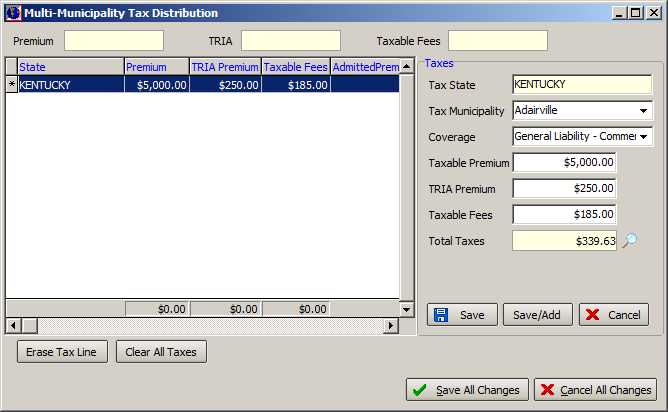Click Clear All Taxes button
The image size is (668, 412).
tap(161, 352)
